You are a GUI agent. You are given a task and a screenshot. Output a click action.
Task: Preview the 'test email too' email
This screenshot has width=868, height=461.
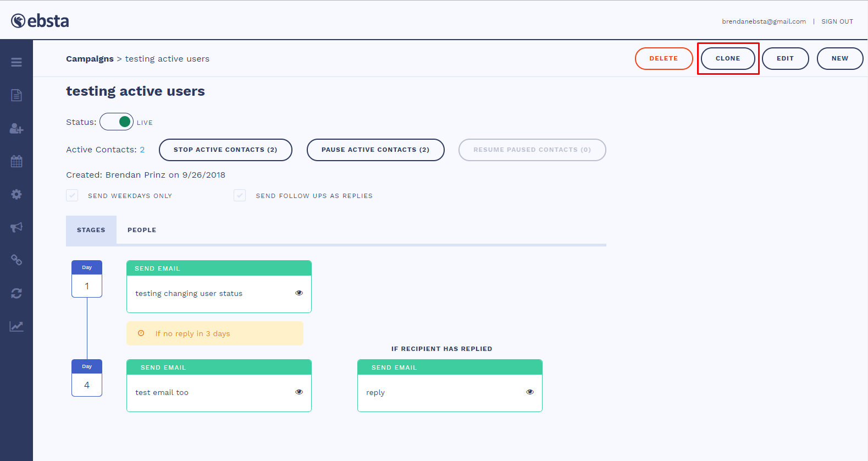click(x=299, y=392)
